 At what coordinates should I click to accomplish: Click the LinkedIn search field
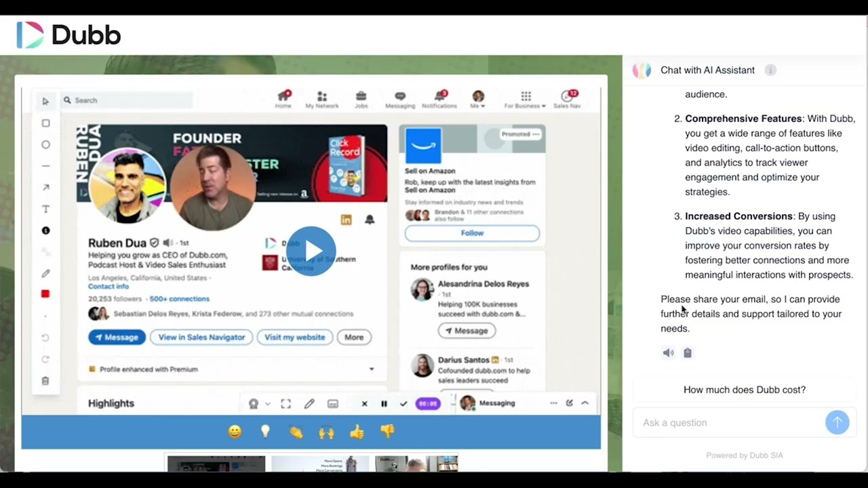127,100
